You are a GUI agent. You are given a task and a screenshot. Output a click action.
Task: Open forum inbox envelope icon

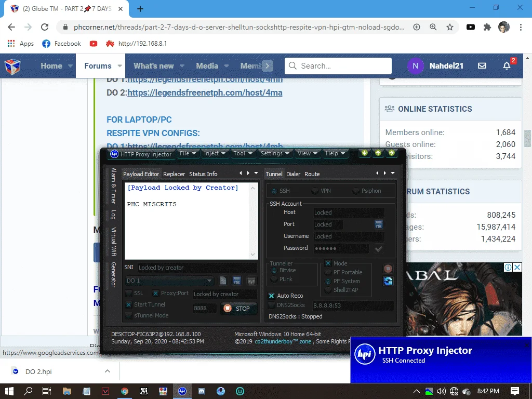pyautogui.click(x=482, y=66)
